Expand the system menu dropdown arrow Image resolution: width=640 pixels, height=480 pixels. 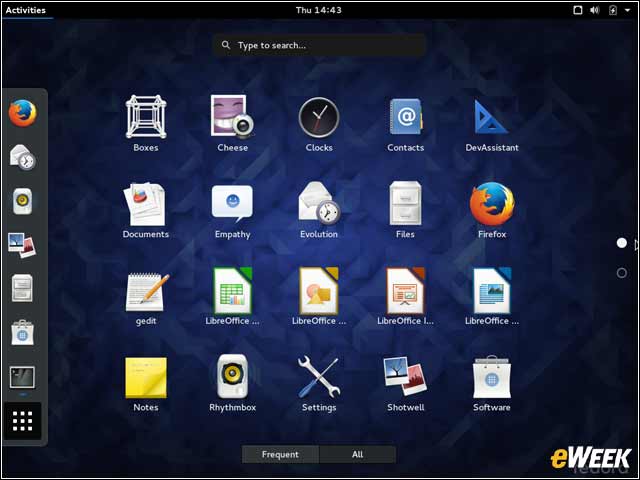[627, 10]
